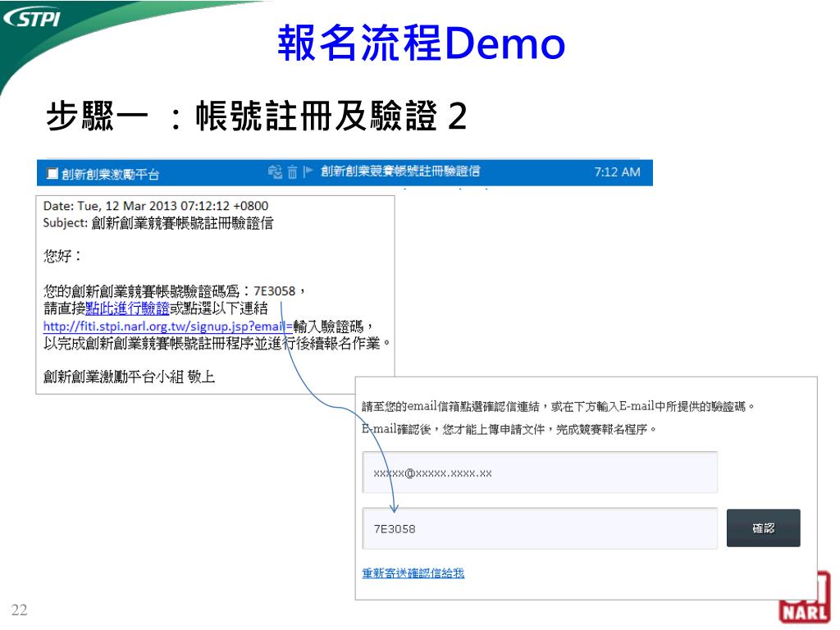The image size is (840, 630).
Task: Click the greeting 您好:
Action: coord(62,256)
